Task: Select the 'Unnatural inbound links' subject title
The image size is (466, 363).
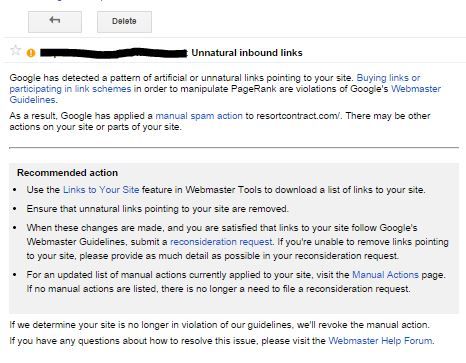Action: click(247, 53)
